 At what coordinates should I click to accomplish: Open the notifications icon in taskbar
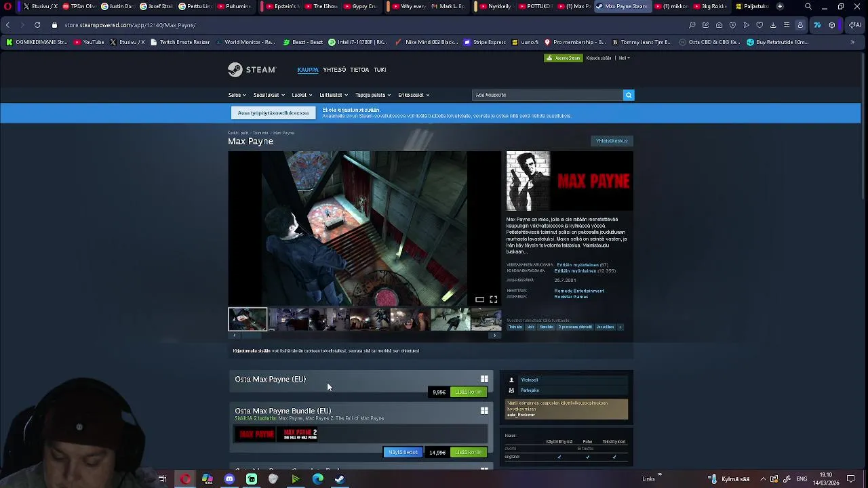click(850, 479)
